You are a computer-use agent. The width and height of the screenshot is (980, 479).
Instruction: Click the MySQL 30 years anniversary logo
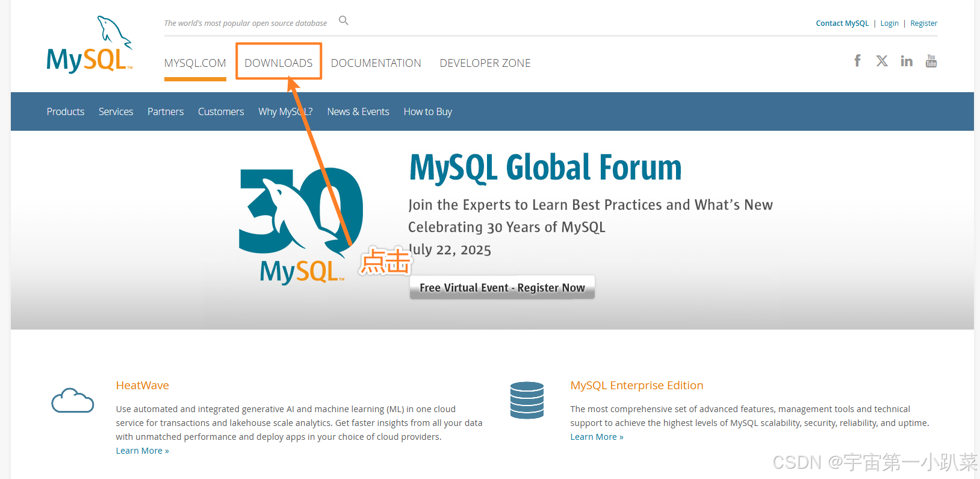pos(301,226)
